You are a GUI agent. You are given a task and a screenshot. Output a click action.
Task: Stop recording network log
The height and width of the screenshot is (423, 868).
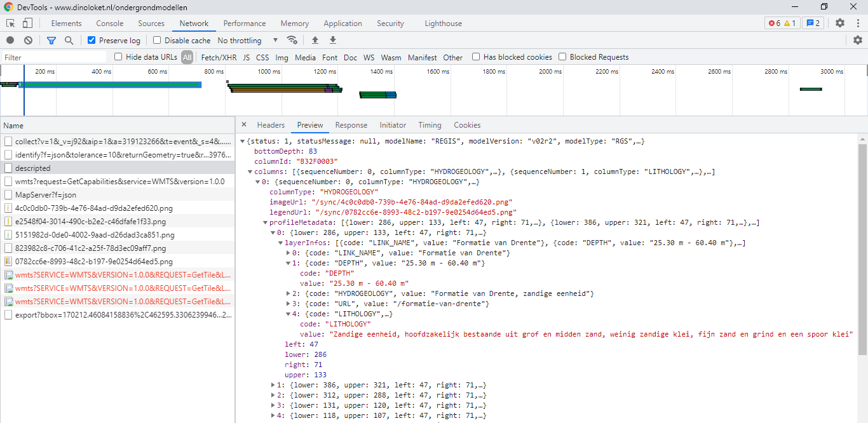pos(10,40)
